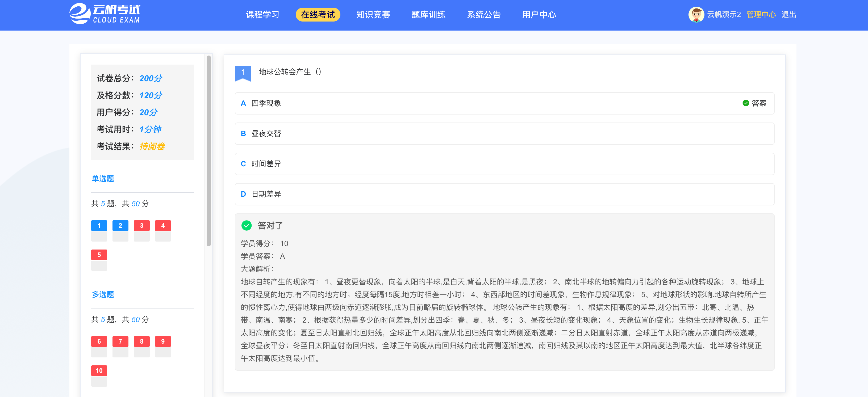Image resolution: width=868 pixels, height=397 pixels.
Task: Click the blue question number 1 flag
Action: [x=243, y=73]
